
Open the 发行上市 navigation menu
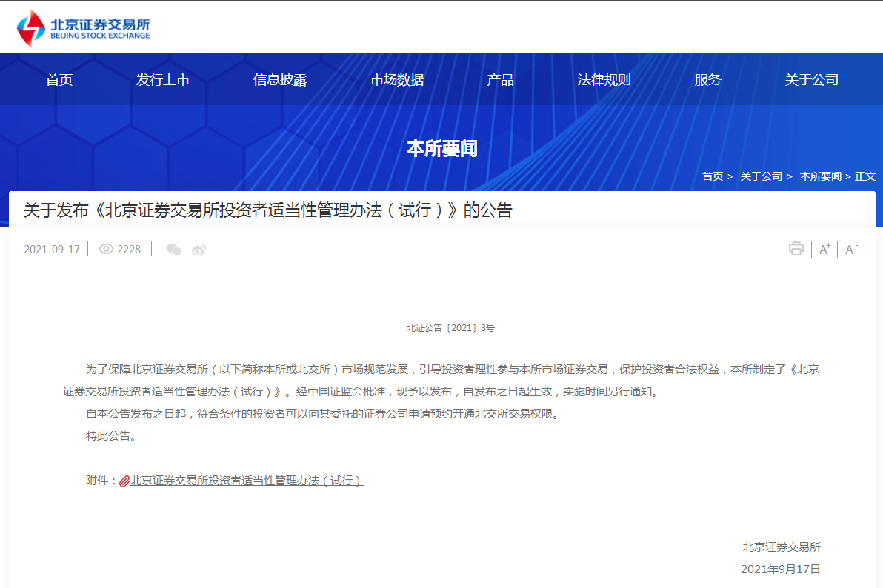163,80
